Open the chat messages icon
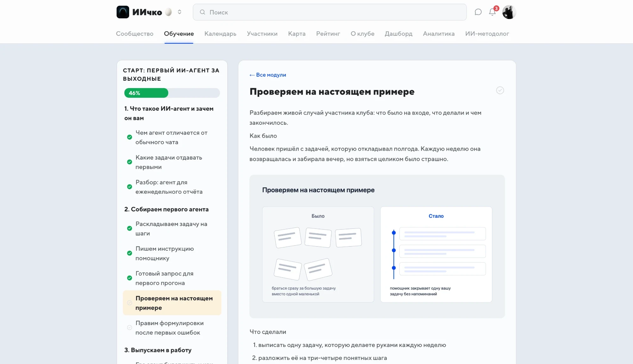The width and height of the screenshot is (633, 364). 478,12
